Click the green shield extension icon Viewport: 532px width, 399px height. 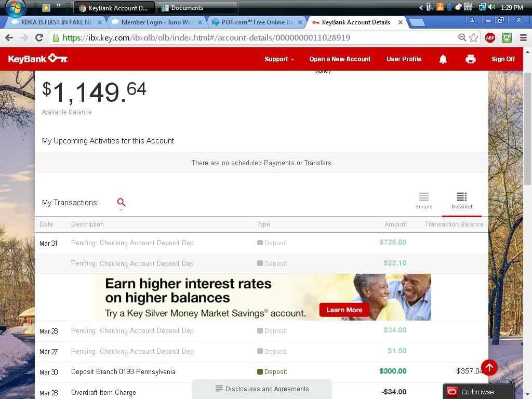[507, 37]
